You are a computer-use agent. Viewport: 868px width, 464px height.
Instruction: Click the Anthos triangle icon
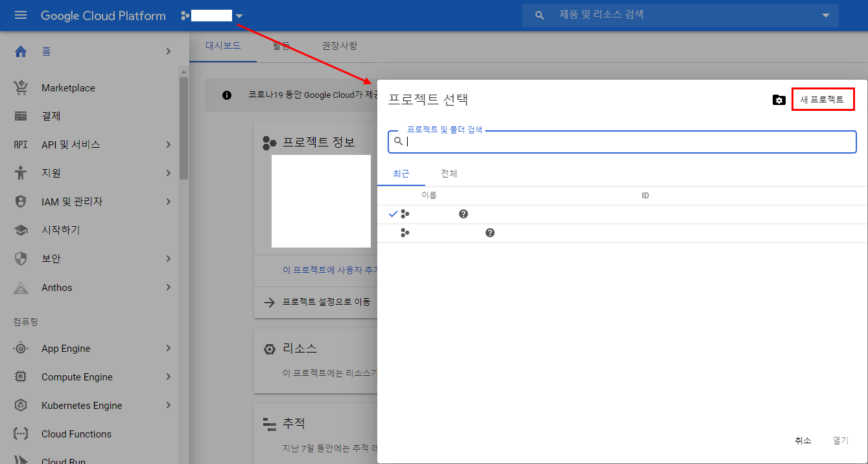click(x=21, y=287)
